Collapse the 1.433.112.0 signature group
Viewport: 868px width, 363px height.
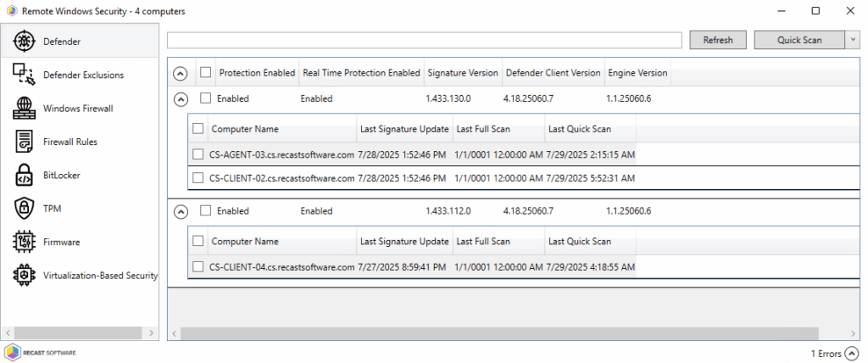point(180,210)
